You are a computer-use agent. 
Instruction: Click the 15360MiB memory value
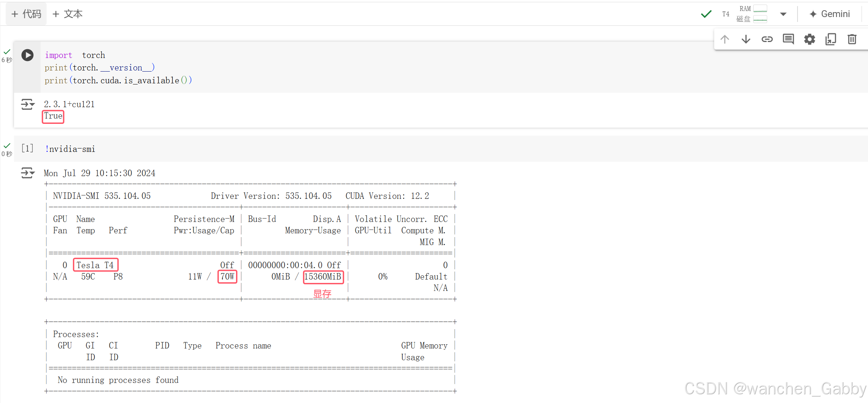pos(323,276)
